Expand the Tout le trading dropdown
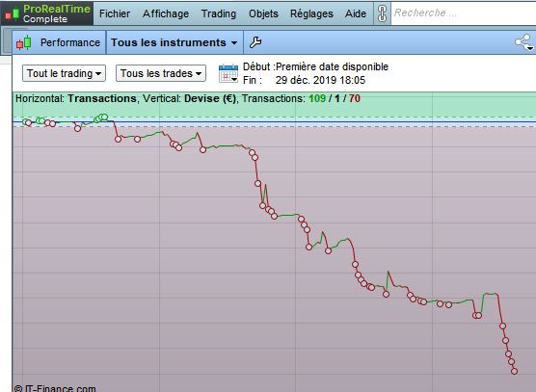The width and height of the screenshot is (536, 392). pos(64,73)
